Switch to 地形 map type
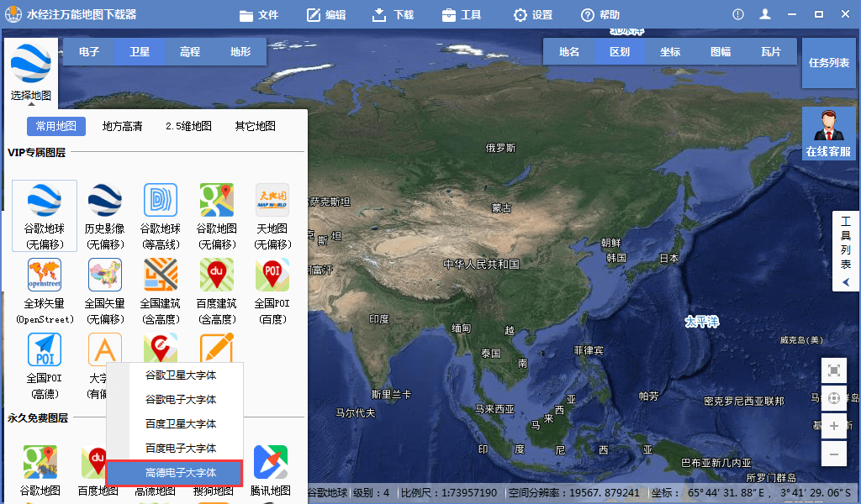Viewport: 861px width, 504px height. click(x=240, y=51)
